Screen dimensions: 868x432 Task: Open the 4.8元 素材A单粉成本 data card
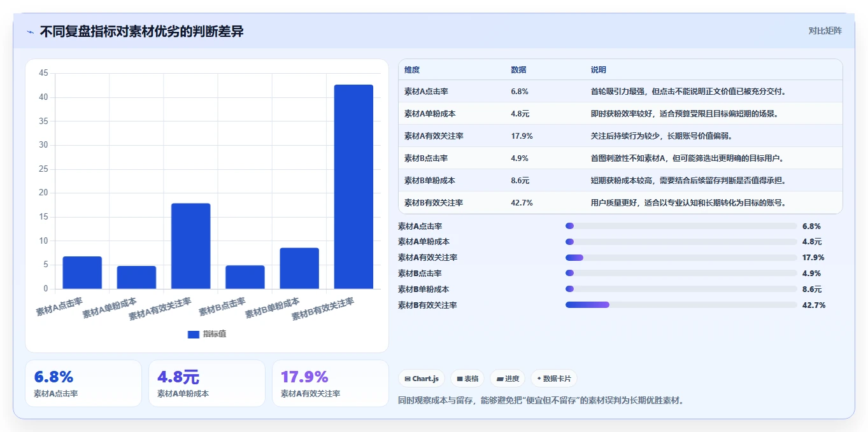click(207, 383)
